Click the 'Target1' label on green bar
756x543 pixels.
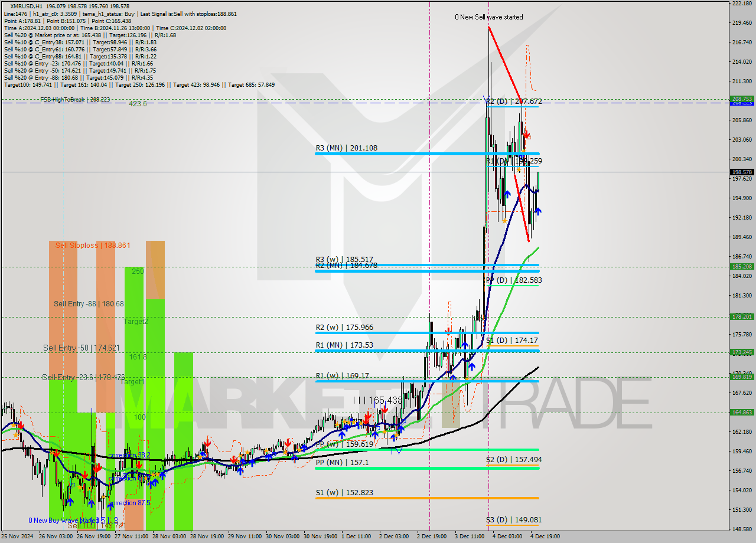(x=132, y=382)
